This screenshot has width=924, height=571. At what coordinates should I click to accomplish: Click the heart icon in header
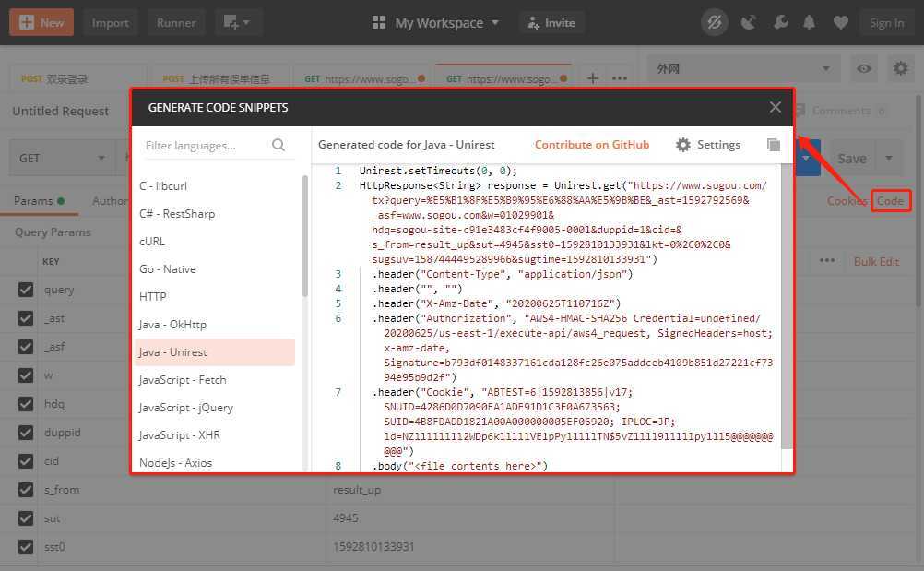coord(841,22)
